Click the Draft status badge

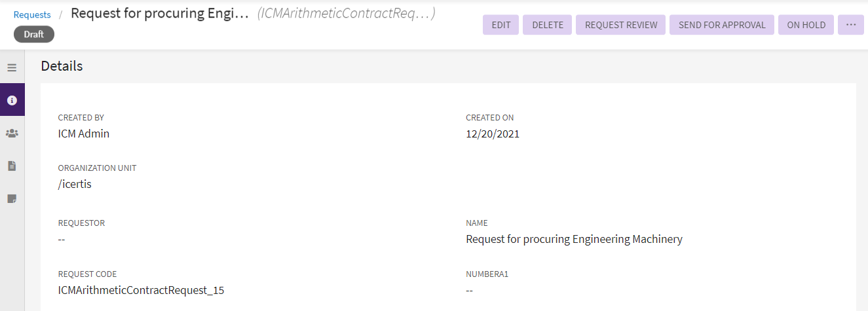click(34, 34)
